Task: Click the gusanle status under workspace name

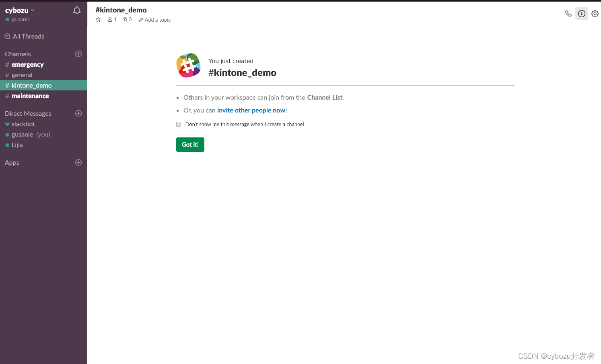Action: [x=18, y=19]
